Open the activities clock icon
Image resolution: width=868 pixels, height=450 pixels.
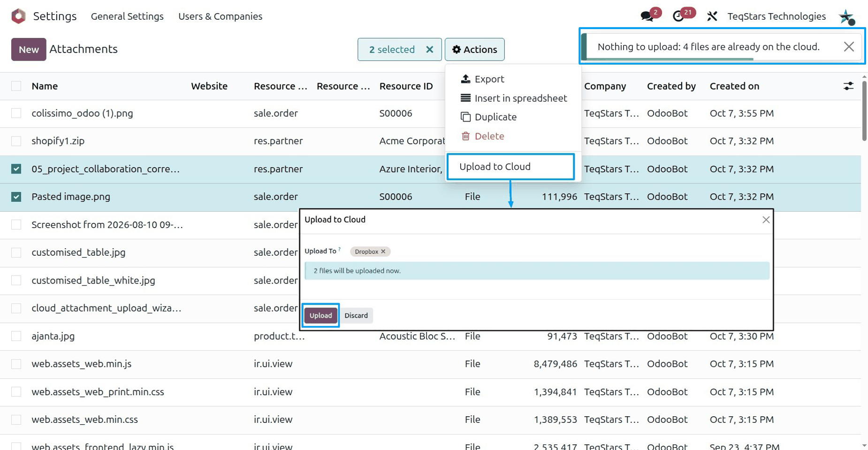click(678, 16)
